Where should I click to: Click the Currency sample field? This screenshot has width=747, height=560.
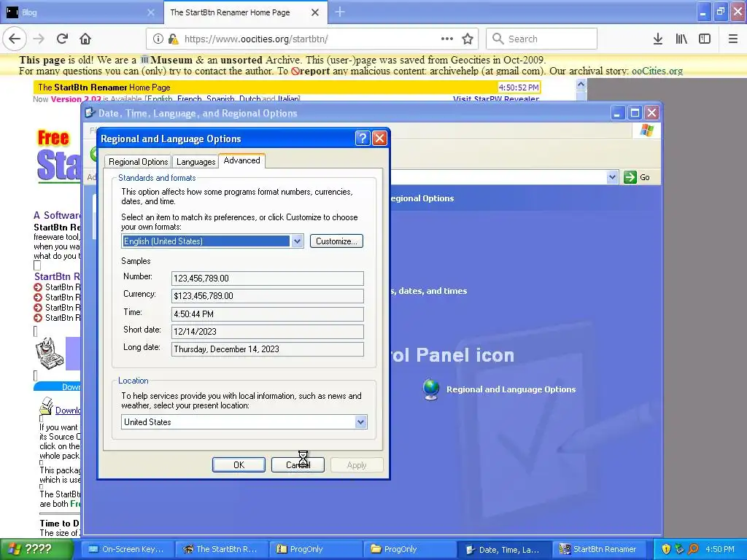[267, 296]
